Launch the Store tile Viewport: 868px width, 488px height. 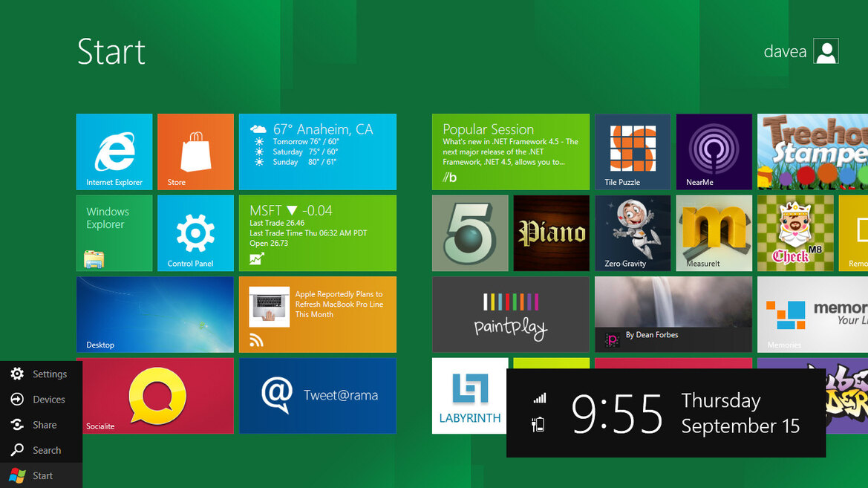point(195,152)
